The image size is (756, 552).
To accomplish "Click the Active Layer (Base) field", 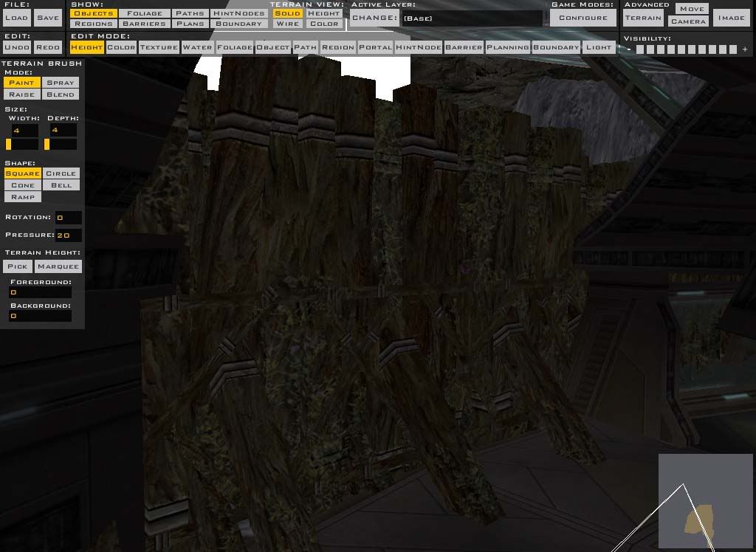I will coord(472,18).
